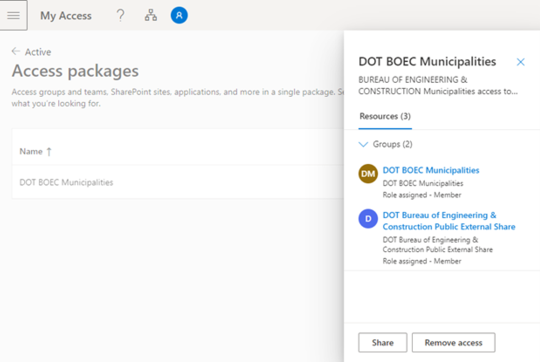Click the Name column header
540x362 pixels.
click(31, 152)
